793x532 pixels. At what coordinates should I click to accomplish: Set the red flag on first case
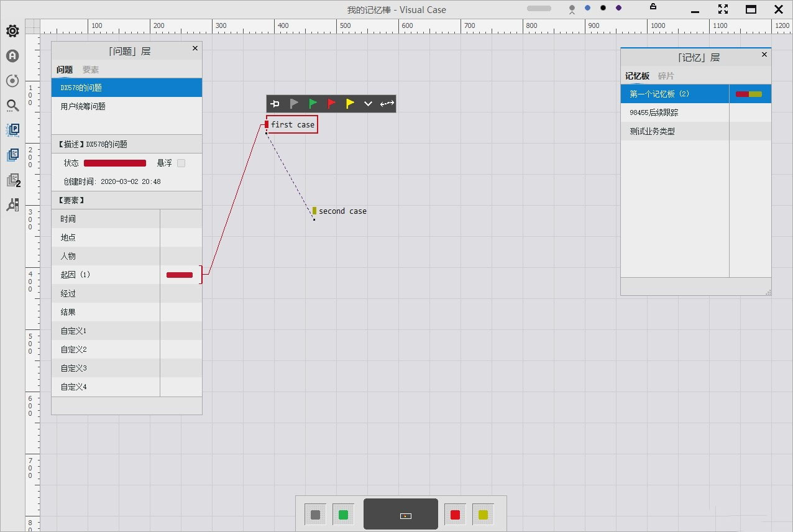(x=331, y=104)
